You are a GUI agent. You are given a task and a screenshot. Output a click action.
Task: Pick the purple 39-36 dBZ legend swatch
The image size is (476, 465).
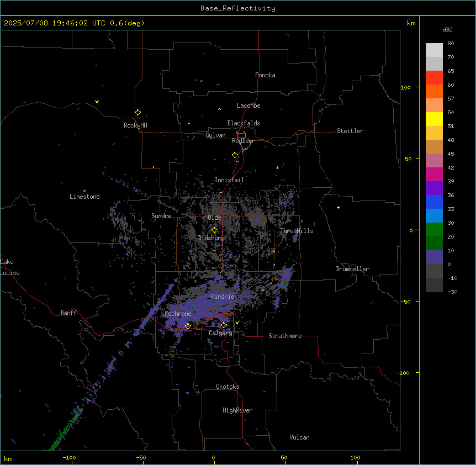point(434,188)
